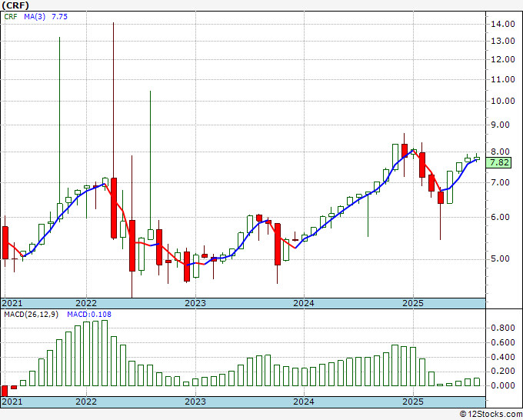Click 2023 on the price chart timeline

(195, 303)
